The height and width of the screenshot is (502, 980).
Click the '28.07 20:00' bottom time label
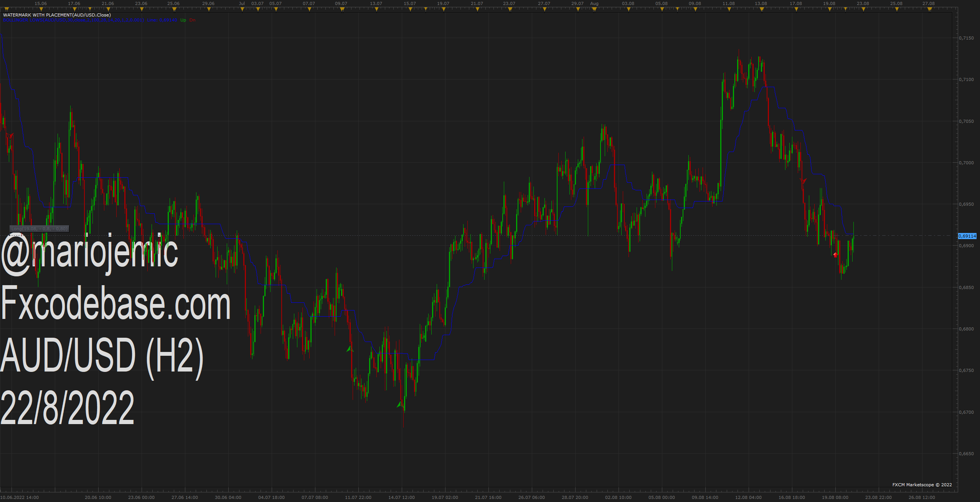tap(575, 497)
